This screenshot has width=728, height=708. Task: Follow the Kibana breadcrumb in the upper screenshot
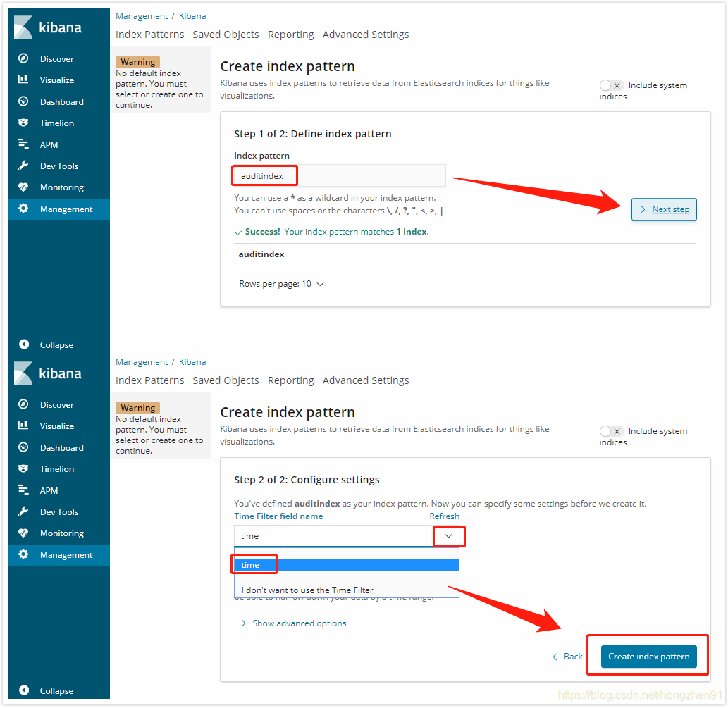click(192, 15)
